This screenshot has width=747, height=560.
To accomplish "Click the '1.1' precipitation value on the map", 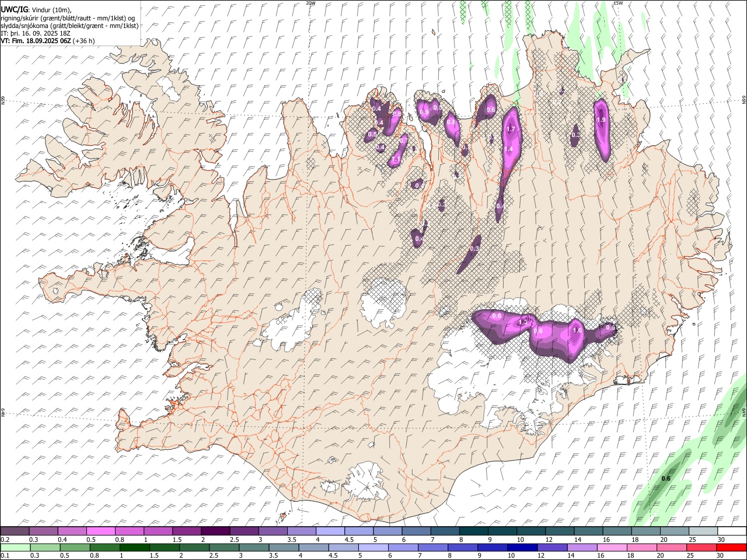I will point(396,159).
